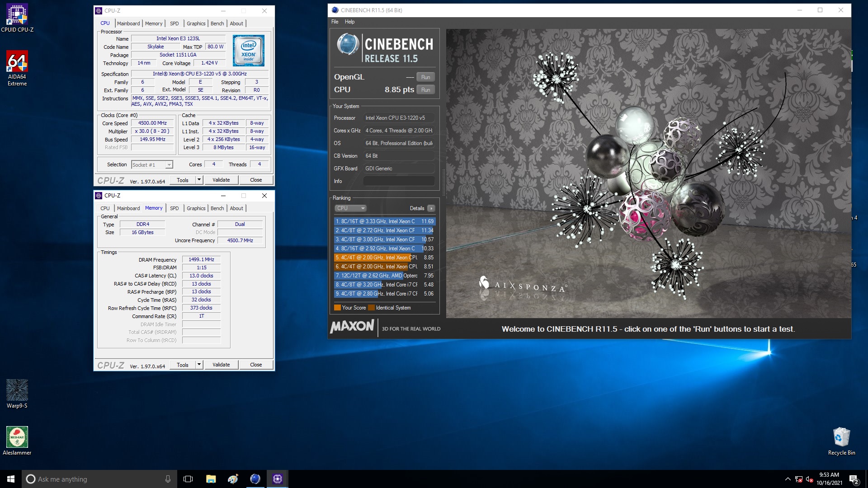The width and height of the screenshot is (868, 488).
Task: Click the Intel Xeon logo in CPU-Z
Action: coord(249,51)
